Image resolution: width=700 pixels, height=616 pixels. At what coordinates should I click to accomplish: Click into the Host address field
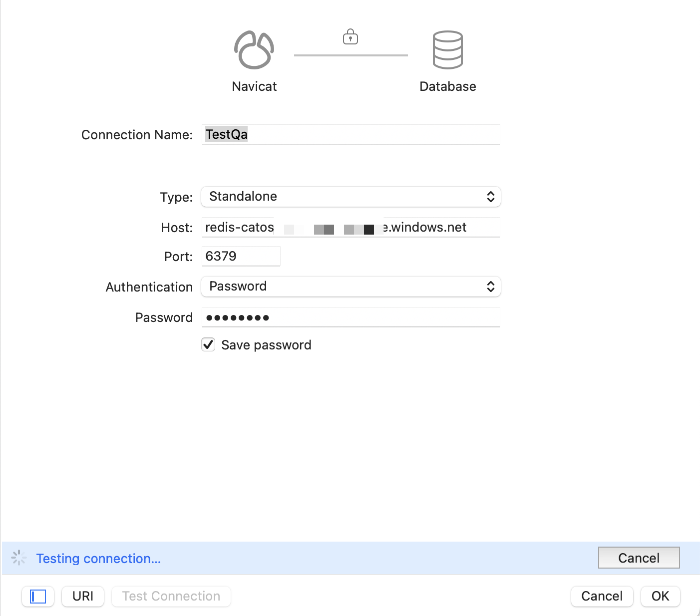click(350, 227)
